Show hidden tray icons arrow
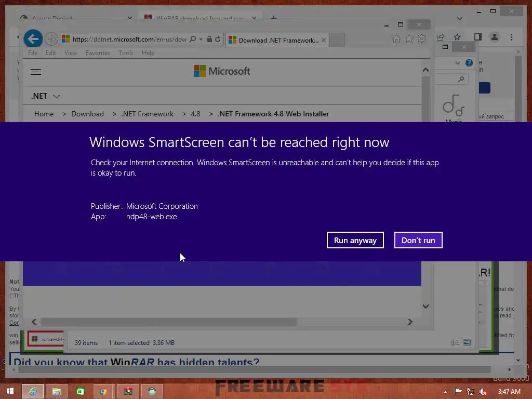This screenshot has height=399, width=532. click(x=445, y=392)
